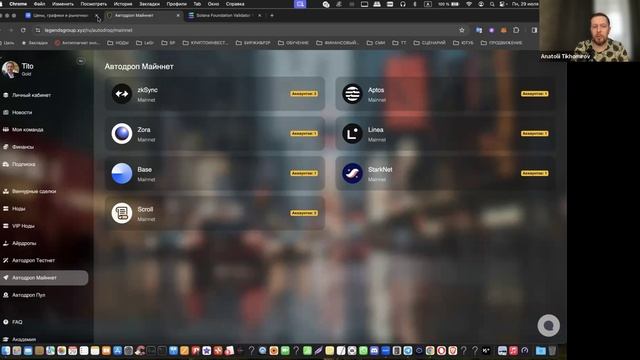Open the Файл menu

click(40, 4)
